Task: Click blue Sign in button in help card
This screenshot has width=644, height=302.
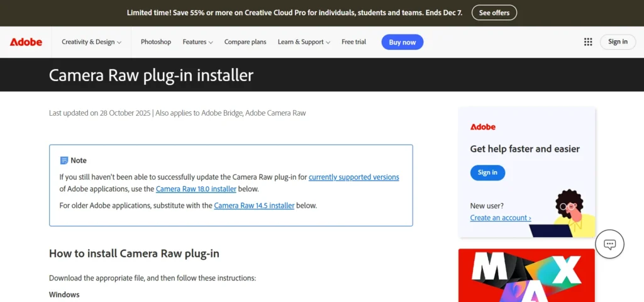Action: 487,172
